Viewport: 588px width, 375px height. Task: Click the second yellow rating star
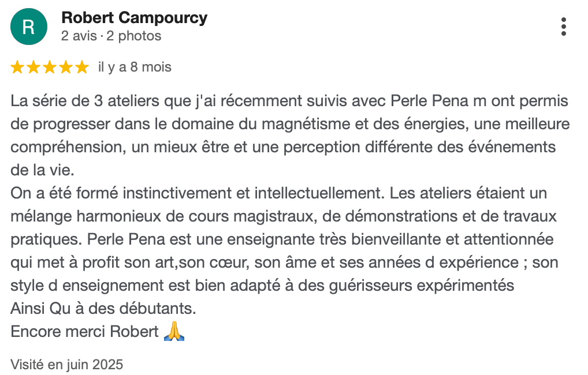pos(34,67)
